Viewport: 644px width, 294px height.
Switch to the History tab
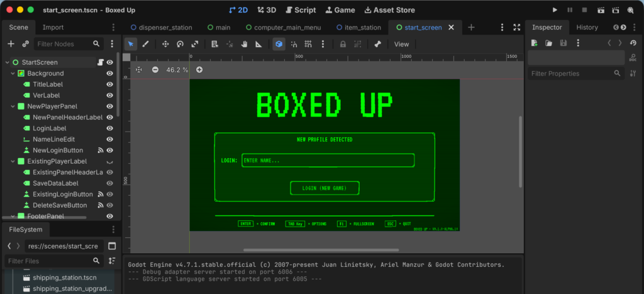[x=587, y=27]
